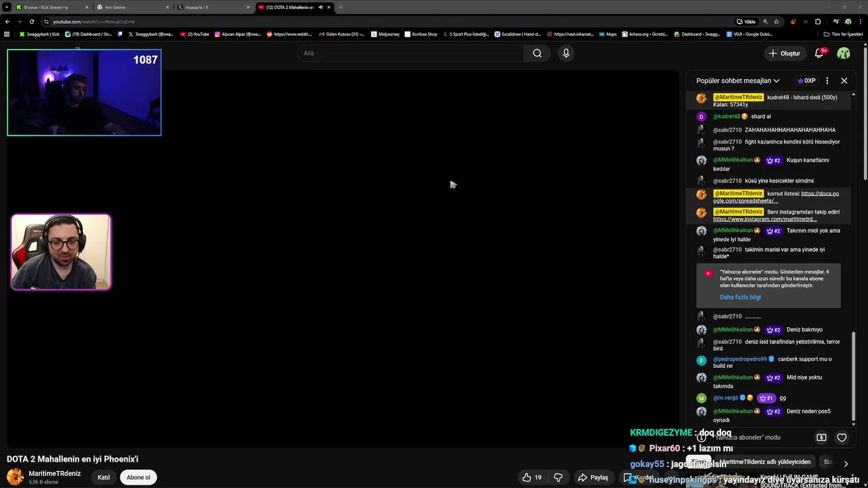The width and height of the screenshot is (868, 488).
Task: Click the Yükle install app button
Action: (746, 22)
